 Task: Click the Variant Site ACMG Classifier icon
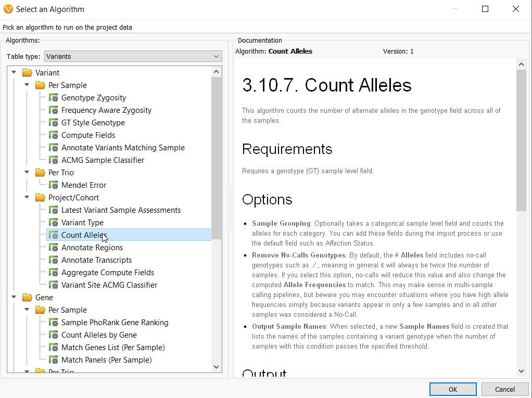pyautogui.click(x=53, y=285)
